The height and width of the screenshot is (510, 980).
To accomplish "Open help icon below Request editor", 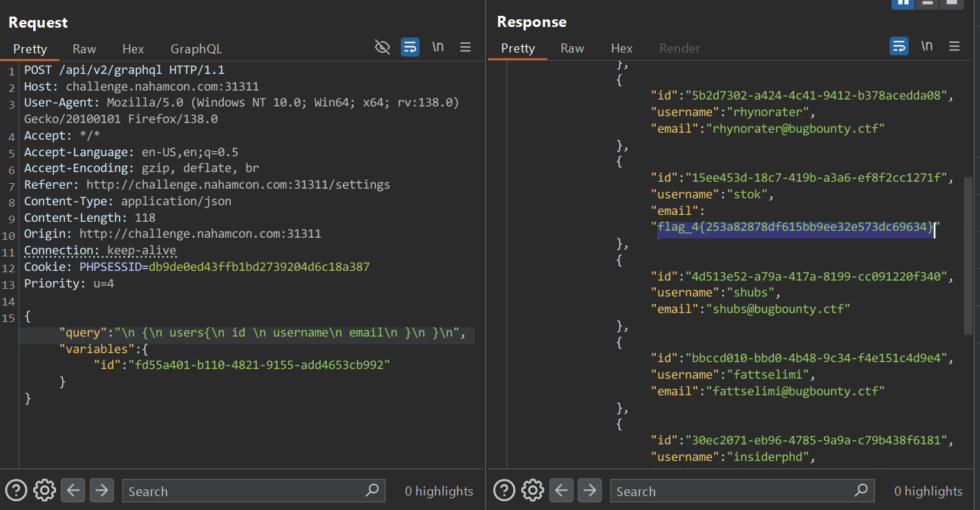I will pyautogui.click(x=16, y=491).
